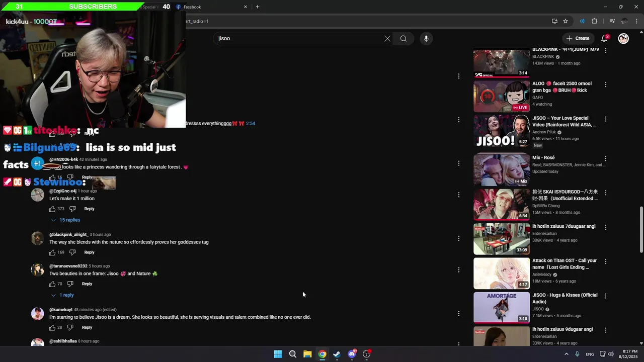Open Steam from the taskbar
The image size is (644, 362).
[337, 354]
